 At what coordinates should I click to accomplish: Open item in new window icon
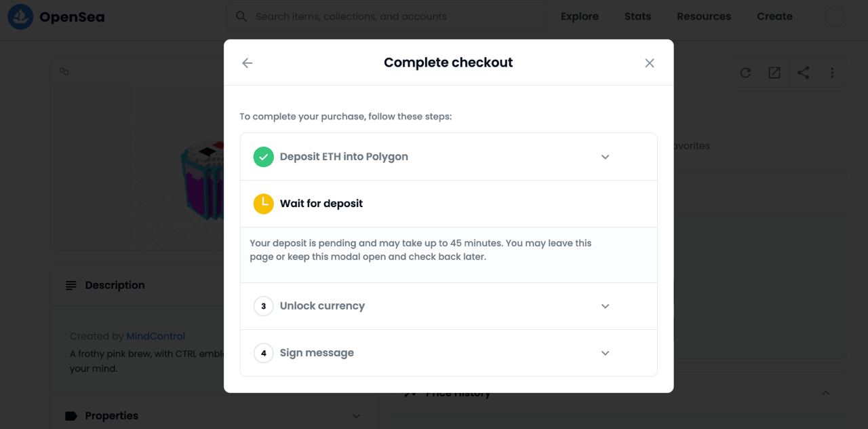click(x=774, y=73)
